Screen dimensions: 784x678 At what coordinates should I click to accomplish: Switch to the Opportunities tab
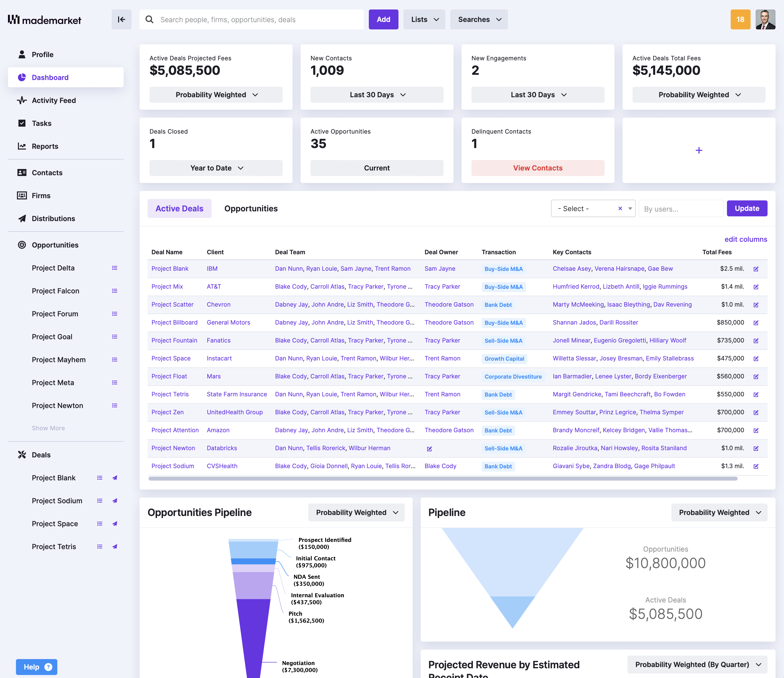click(x=251, y=208)
